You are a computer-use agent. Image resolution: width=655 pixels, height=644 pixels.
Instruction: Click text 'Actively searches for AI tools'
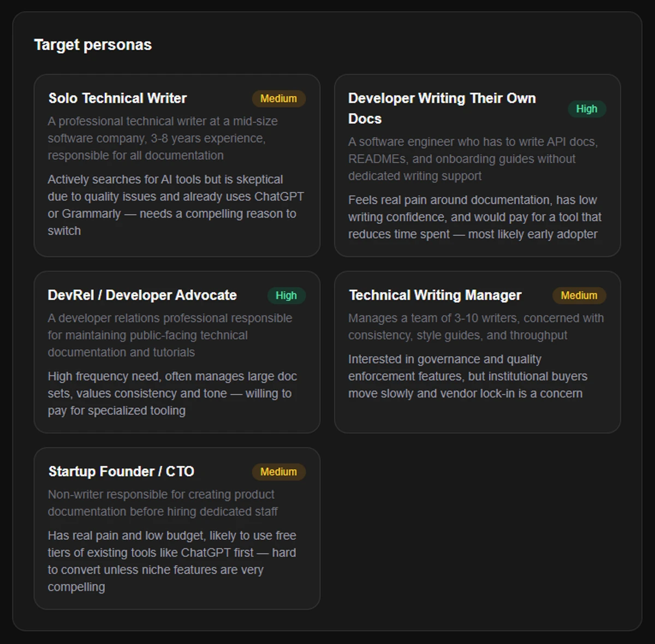(176, 205)
